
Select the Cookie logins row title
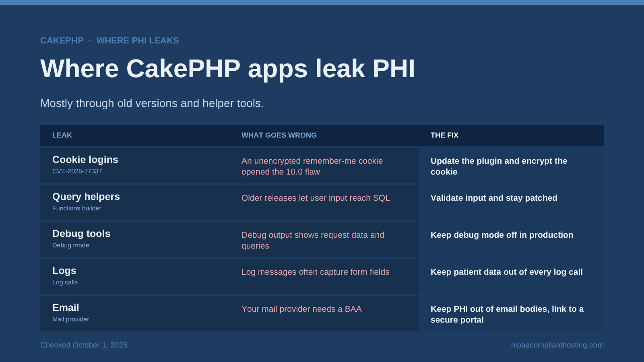(85, 160)
